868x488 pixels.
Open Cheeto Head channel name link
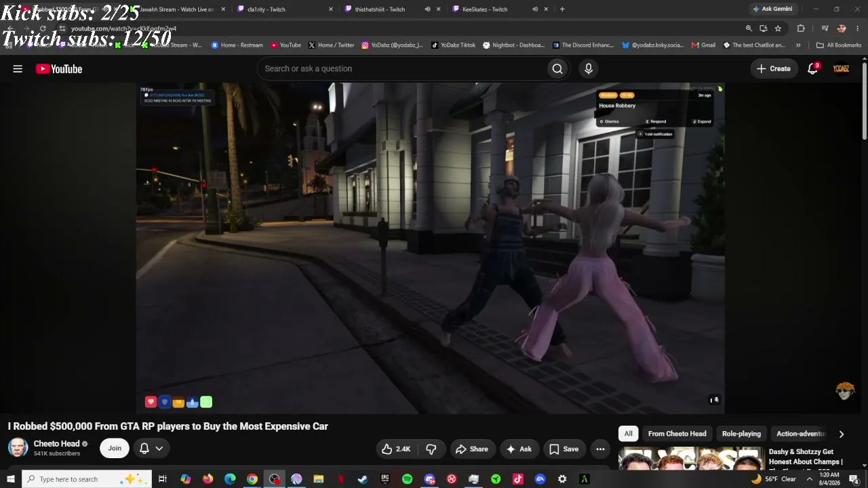pos(57,444)
